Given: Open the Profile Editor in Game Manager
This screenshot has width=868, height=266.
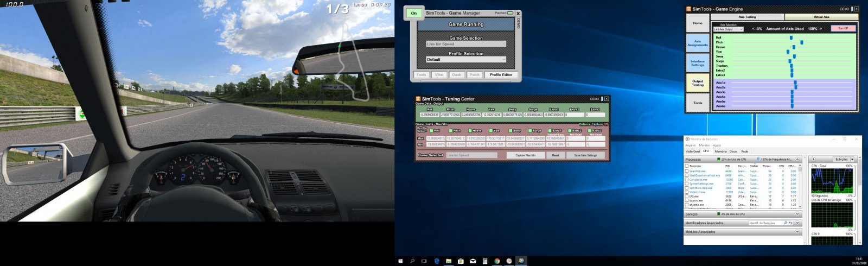Looking at the screenshot, I should [x=501, y=75].
